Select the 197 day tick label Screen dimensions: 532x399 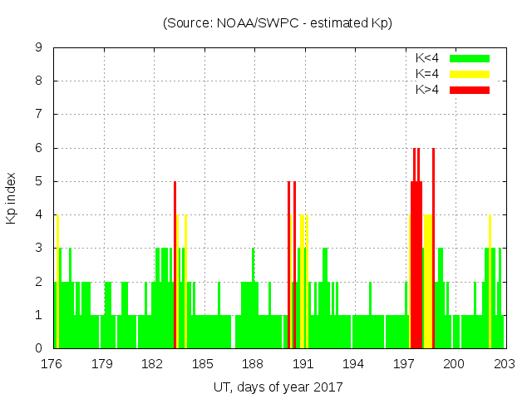404,363
